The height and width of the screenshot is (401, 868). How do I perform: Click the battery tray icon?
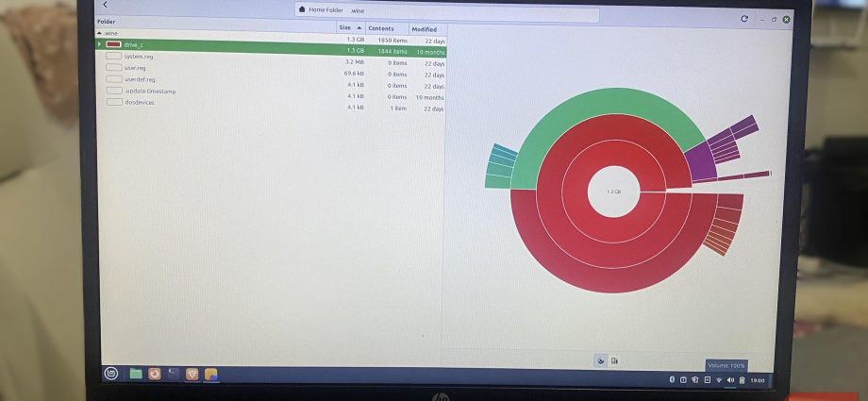click(x=742, y=380)
